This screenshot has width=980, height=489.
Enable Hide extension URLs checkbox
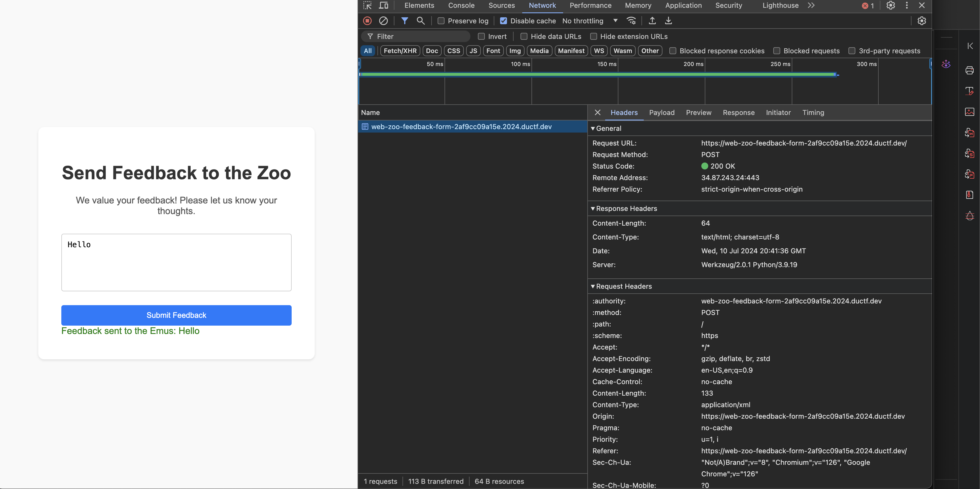(593, 37)
